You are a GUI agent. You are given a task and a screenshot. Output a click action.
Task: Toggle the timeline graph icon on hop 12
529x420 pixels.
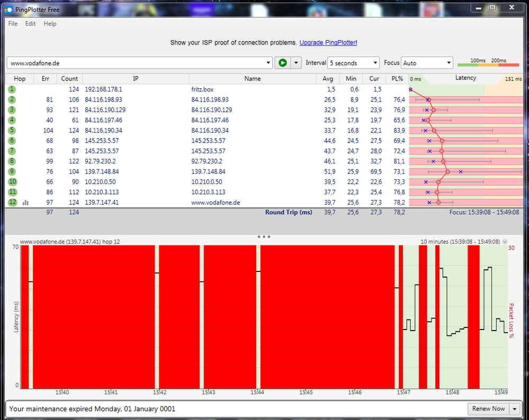coord(25,203)
